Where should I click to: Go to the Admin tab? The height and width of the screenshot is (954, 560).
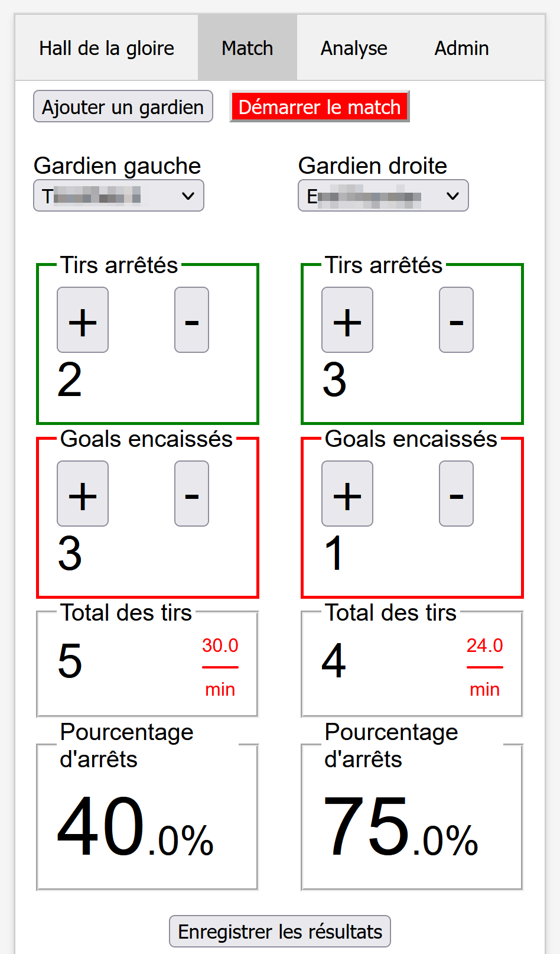coord(462,48)
